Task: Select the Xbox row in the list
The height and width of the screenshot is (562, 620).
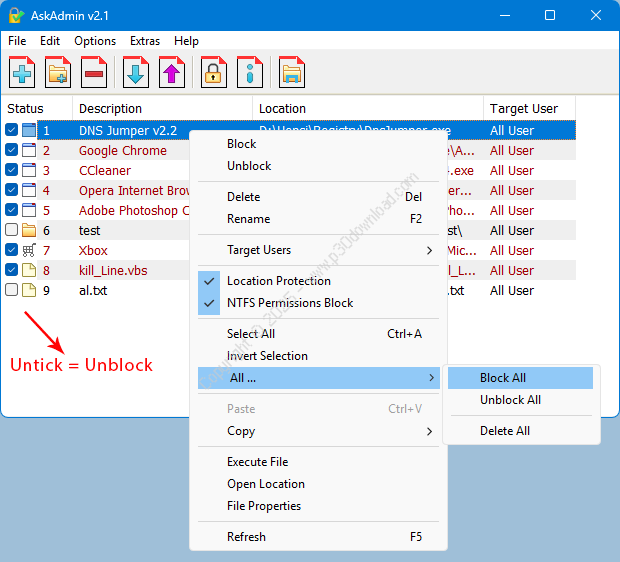Action: [93, 250]
